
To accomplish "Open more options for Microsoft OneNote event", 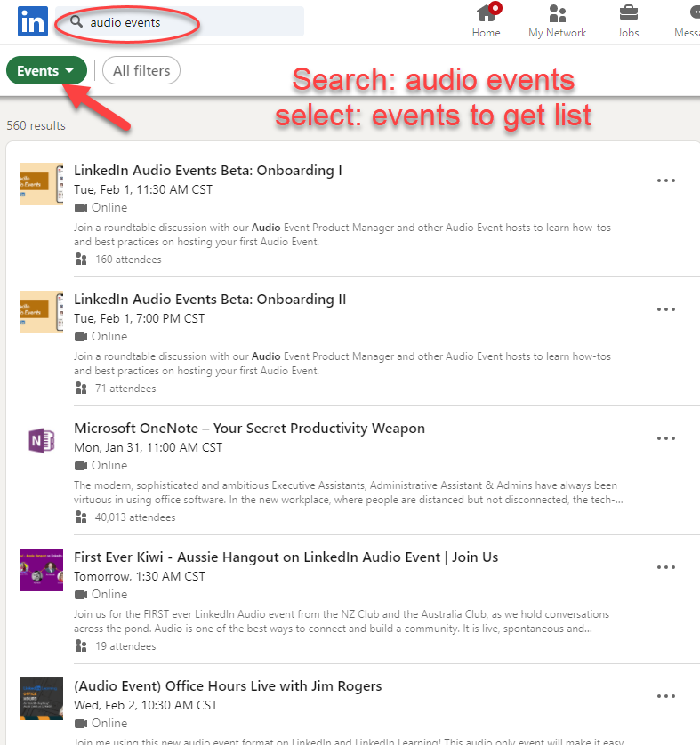I will click(x=666, y=438).
